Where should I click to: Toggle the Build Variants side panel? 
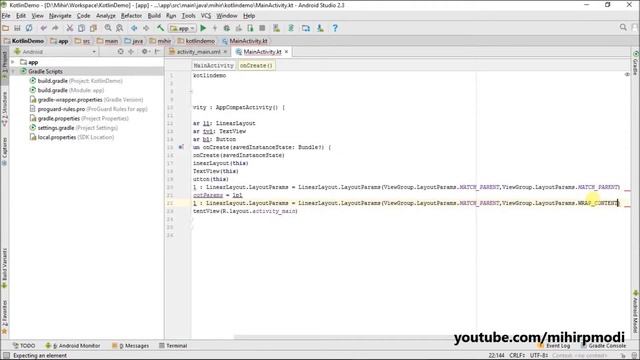click(x=4, y=268)
